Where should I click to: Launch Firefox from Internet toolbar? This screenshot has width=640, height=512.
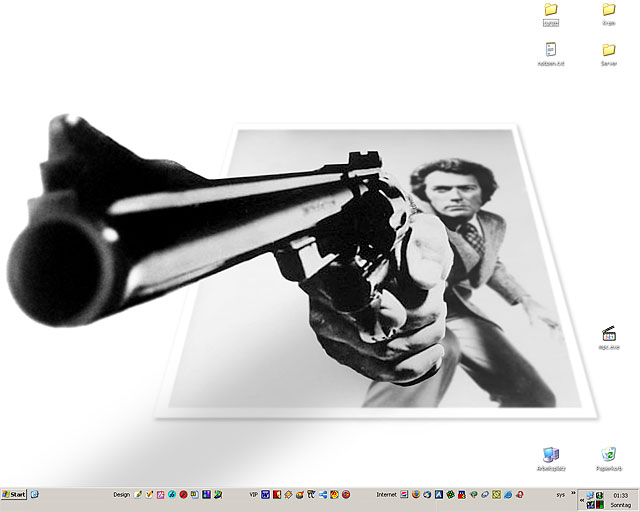click(x=416, y=494)
